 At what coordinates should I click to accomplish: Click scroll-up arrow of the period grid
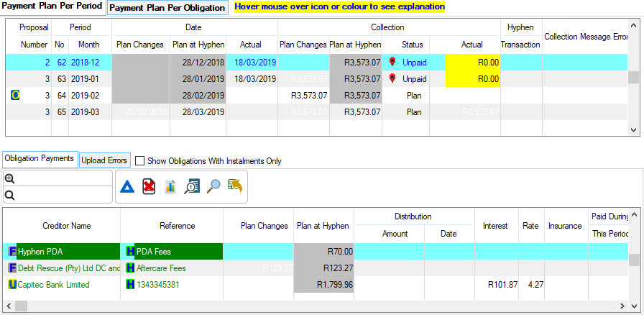(634, 24)
